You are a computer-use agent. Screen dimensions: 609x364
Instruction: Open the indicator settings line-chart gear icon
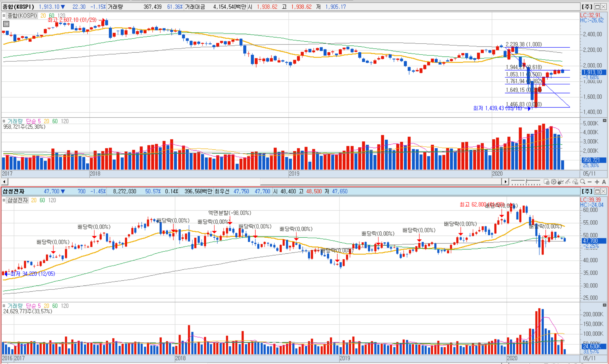pyautogui.click(x=561, y=182)
